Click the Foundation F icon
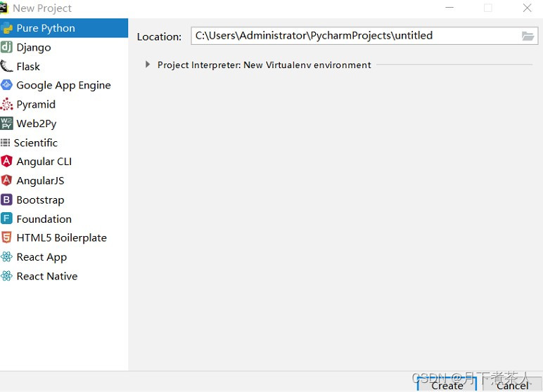Screen dimensions: 543x392 click(x=6, y=218)
